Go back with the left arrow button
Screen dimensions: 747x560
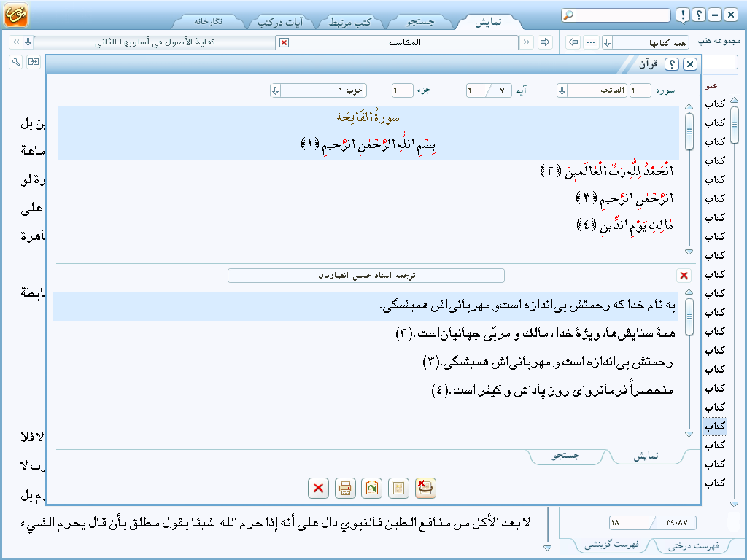[573, 42]
